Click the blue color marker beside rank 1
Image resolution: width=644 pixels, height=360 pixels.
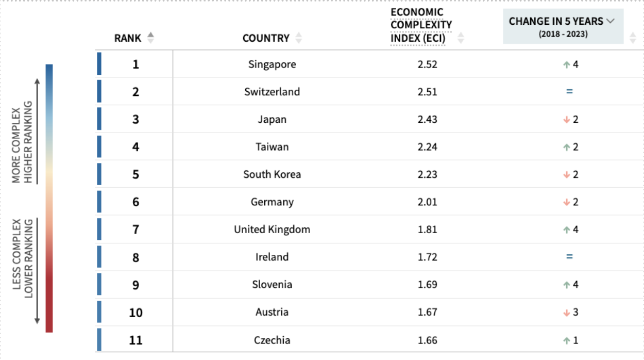99,64
